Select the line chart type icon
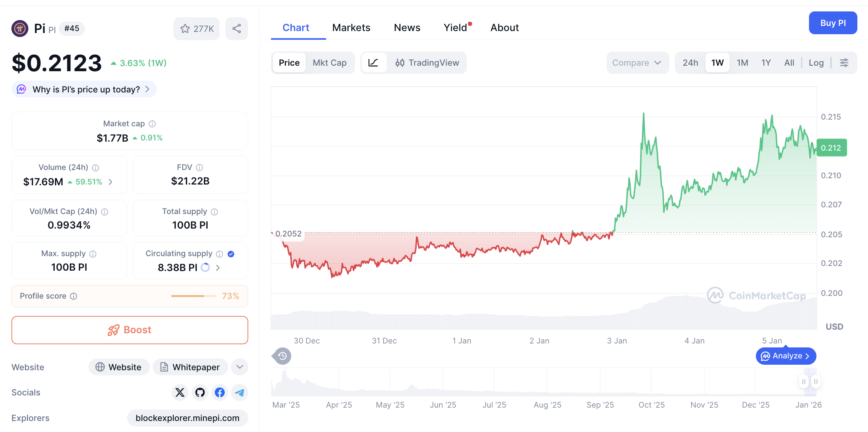The width and height of the screenshot is (868, 432). pyautogui.click(x=374, y=63)
